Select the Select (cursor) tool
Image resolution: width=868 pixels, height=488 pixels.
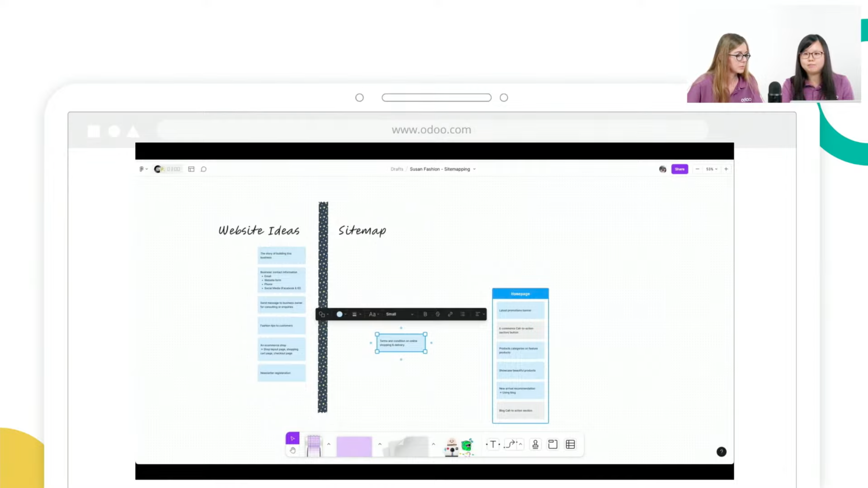coord(292,438)
